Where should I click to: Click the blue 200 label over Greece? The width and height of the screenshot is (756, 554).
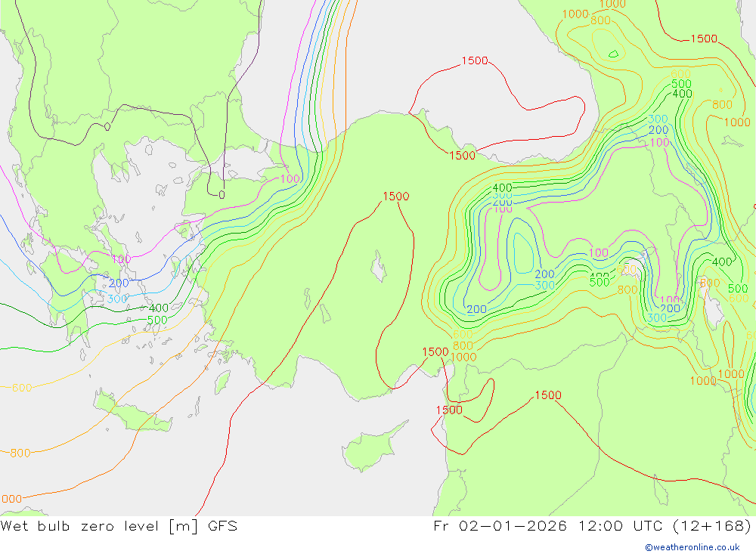[119, 283]
